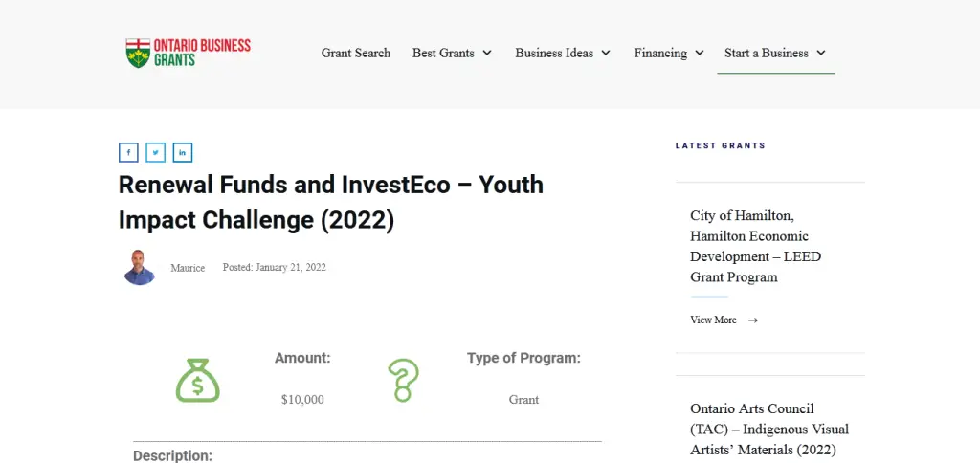Click author name Maurice

(x=188, y=268)
